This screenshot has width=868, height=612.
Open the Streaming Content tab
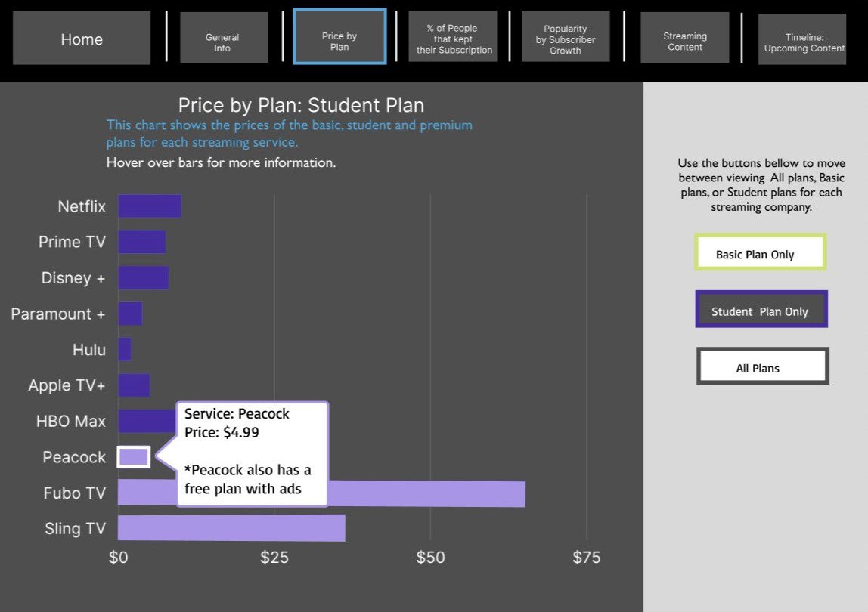click(x=685, y=38)
